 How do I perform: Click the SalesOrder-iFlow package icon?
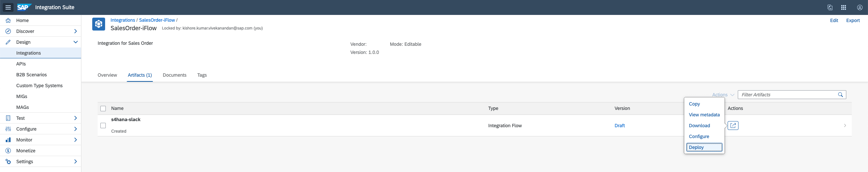coord(99,24)
